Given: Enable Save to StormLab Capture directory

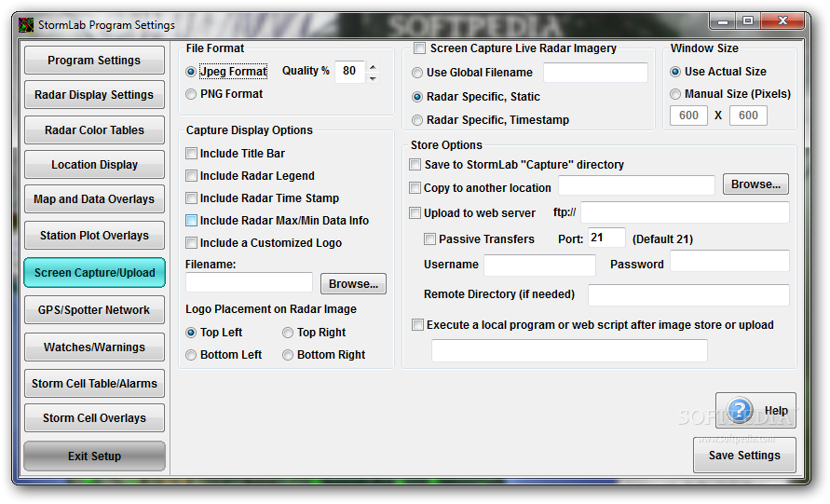Looking at the screenshot, I should click(415, 165).
